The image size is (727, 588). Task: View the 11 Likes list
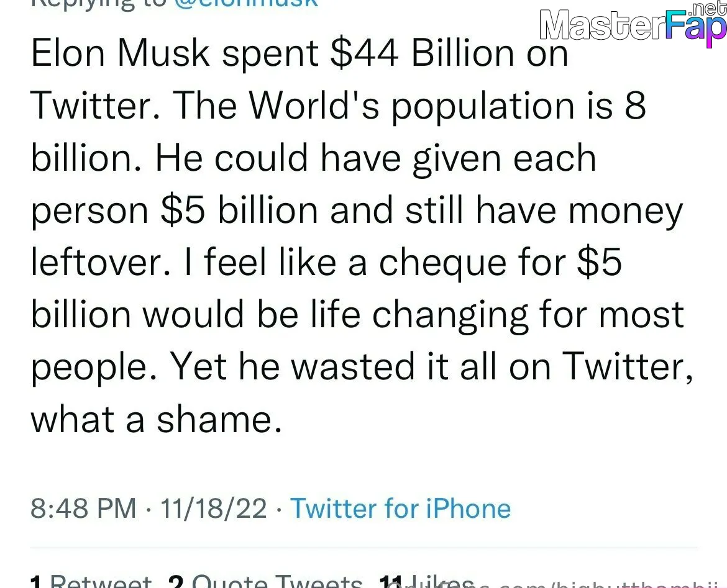tap(426, 582)
